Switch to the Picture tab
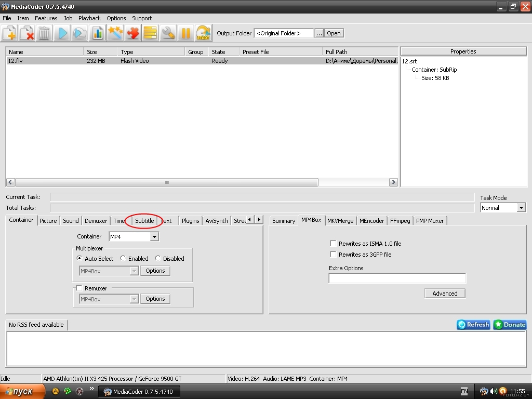Image resolution: width=532 pixels, height=399 pixels. 48,220
